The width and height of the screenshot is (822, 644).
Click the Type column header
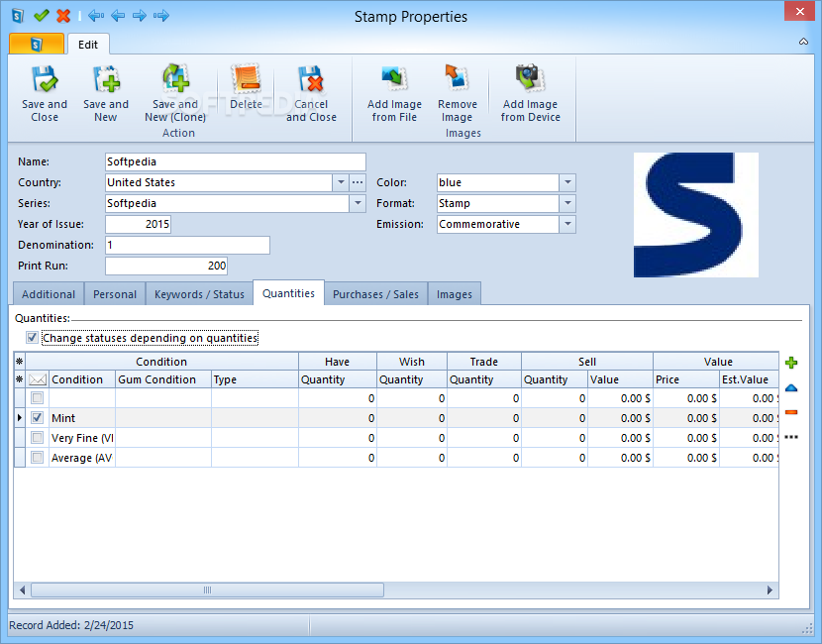[255, 379]
